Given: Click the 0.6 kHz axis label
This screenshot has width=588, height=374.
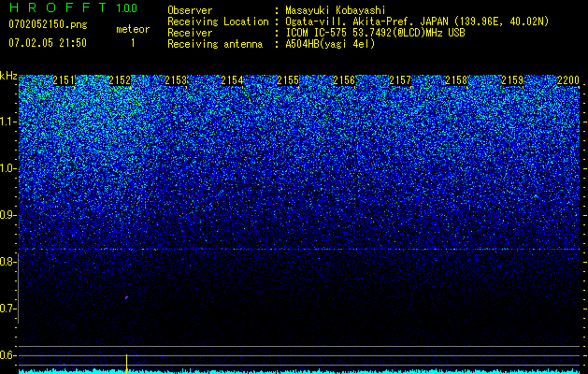Looking at the screenshot, I should coord(8,355).
